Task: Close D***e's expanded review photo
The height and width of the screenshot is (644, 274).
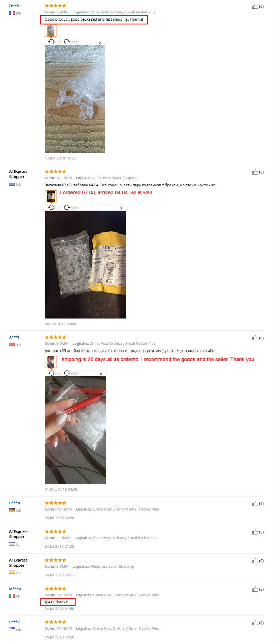Action: click(x=100, y=43)
